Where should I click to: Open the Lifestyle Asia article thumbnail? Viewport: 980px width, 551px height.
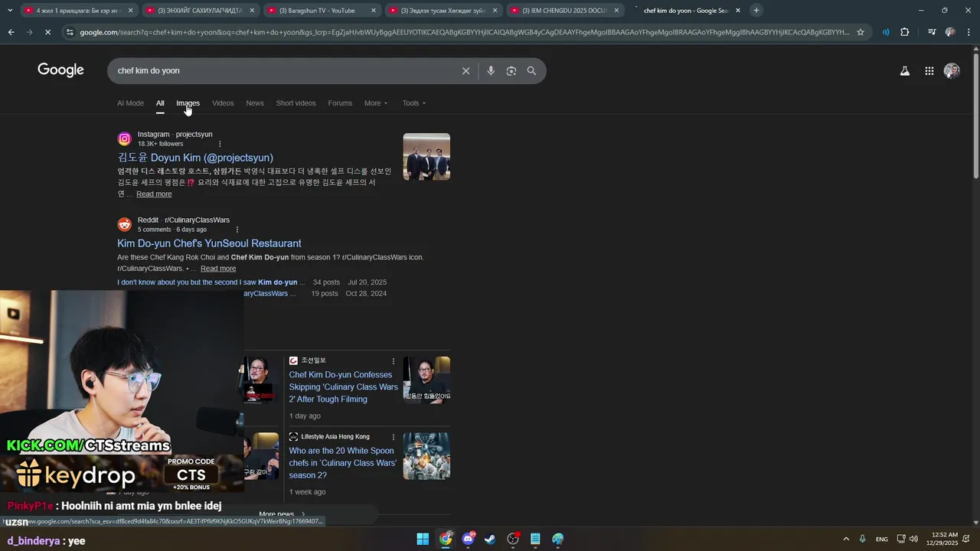[426, 456]
